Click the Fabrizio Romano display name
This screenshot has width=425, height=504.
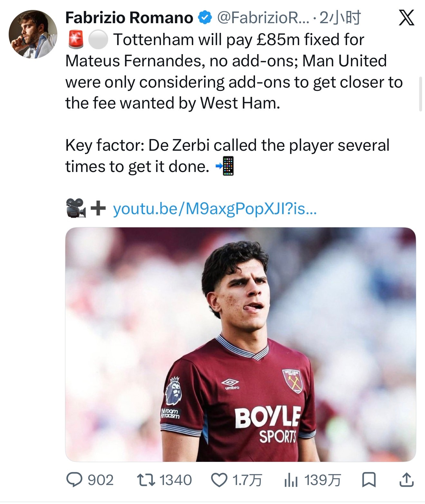pos(129,18)
